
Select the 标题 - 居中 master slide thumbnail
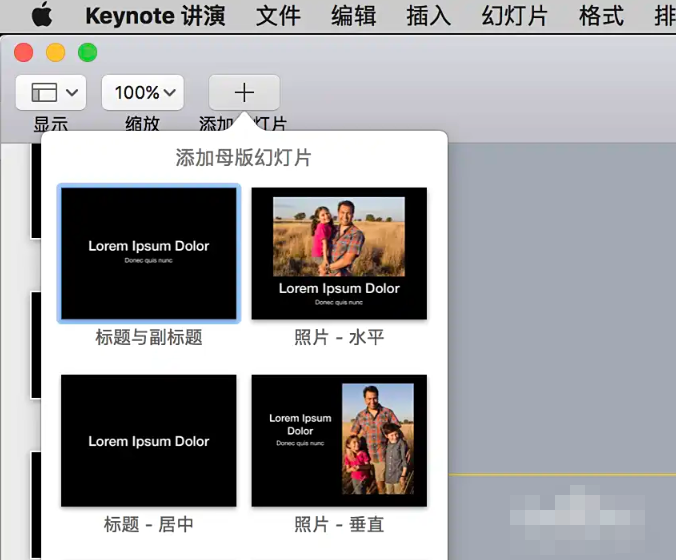(x=149, y=440)
